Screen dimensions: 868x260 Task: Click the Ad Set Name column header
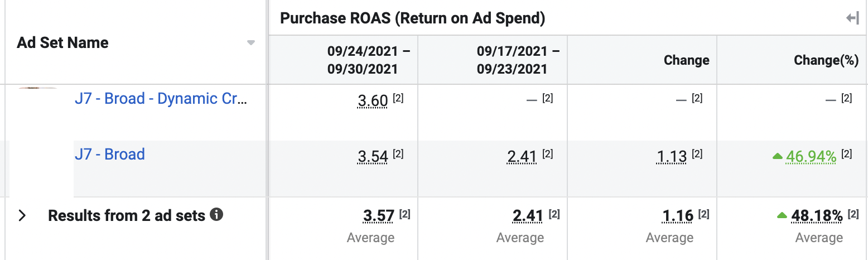pos(63,43)
